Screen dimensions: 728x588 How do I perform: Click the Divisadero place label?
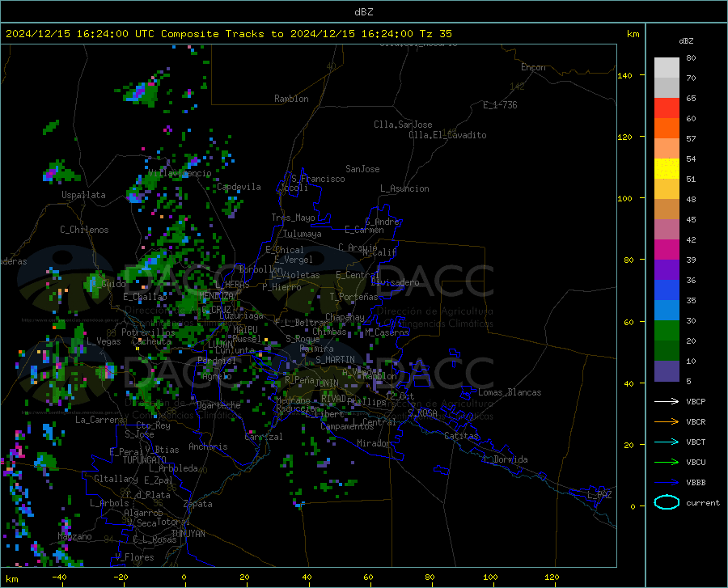[395, 282]
